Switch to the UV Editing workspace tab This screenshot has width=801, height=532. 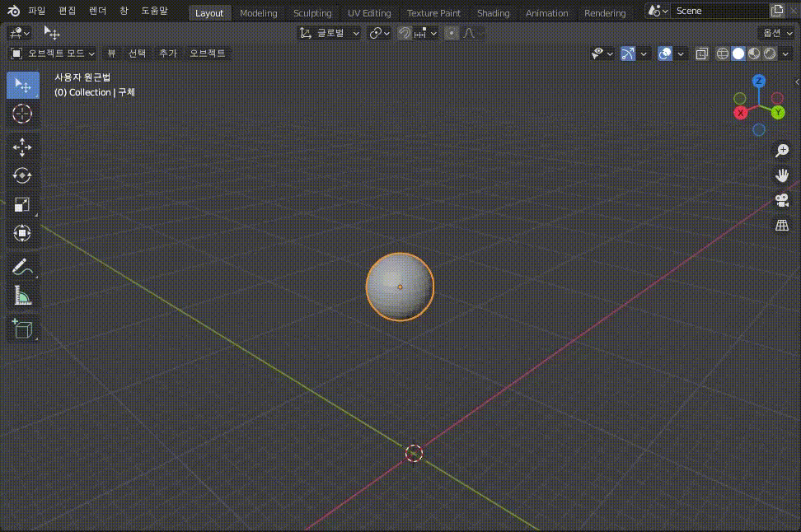point(369,13)
